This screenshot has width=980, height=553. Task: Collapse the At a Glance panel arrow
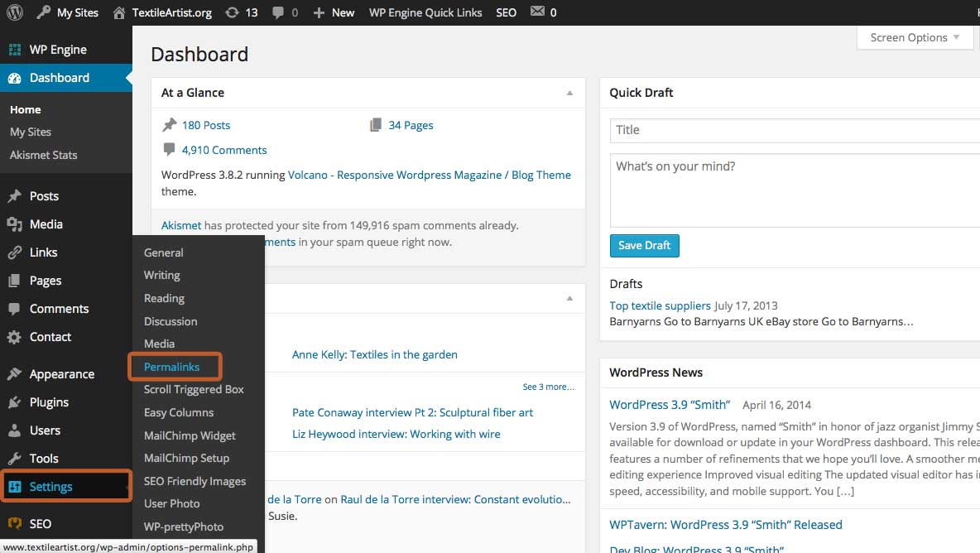pos(569,93)
